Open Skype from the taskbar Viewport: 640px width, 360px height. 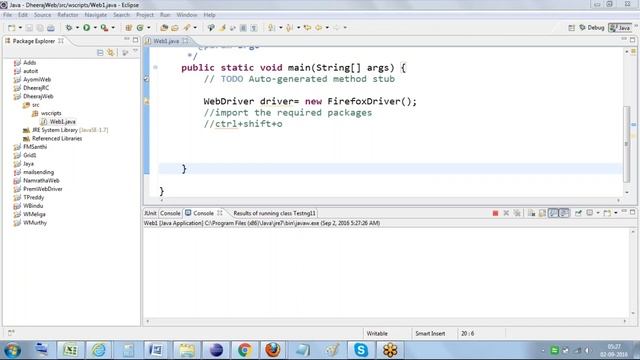click(361, 350)
